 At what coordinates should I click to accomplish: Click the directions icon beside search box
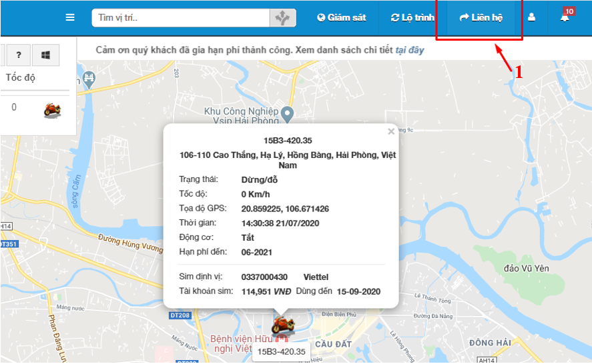tap(282, 18)
